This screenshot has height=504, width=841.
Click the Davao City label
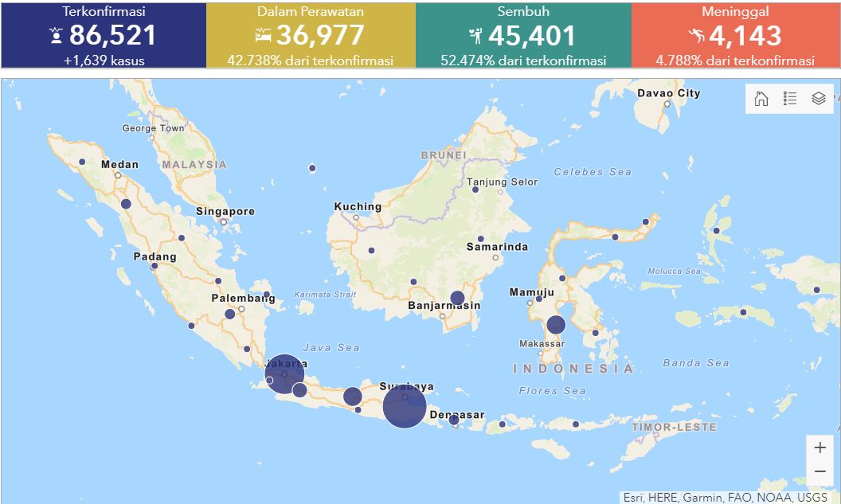pos(669,93)
